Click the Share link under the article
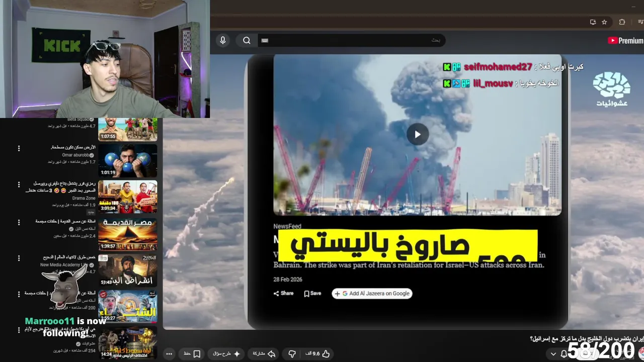This screenshot has width=644, height=362. point(283,293)
